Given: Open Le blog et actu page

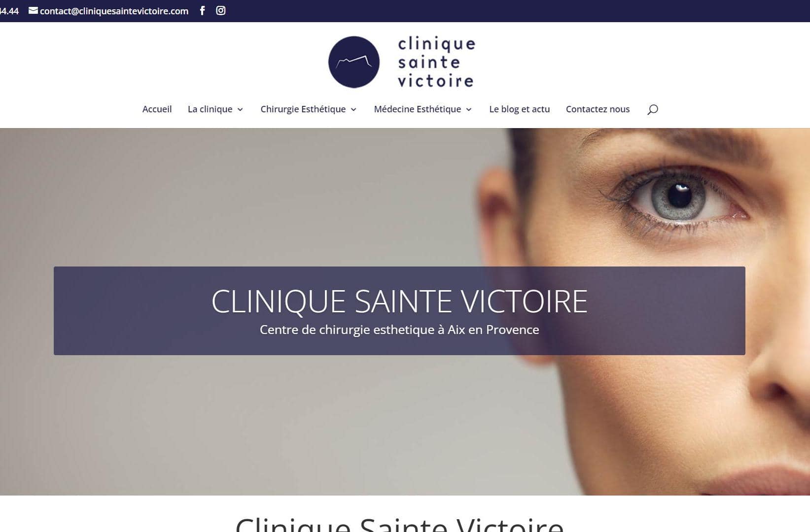Looking at the screenshot, I should click(519, 109).
